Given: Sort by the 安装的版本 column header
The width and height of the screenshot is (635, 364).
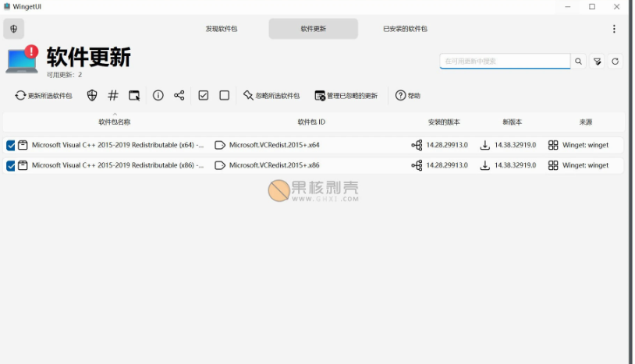Looking at the screenshot, I should click(x=444, y=122).
